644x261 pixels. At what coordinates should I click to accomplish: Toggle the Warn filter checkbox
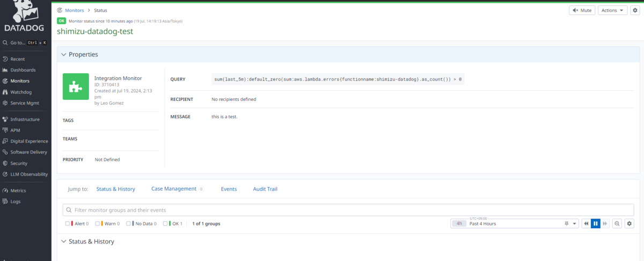(98, 223)
